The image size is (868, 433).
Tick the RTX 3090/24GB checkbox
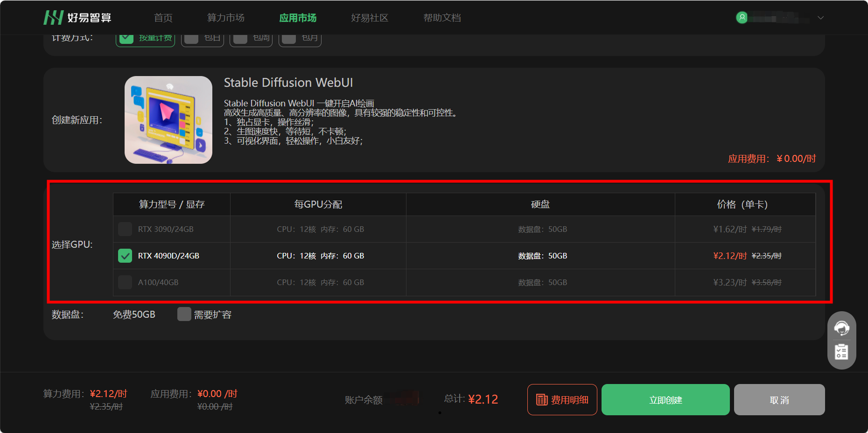pyautogui.click(x=125, y=229)
